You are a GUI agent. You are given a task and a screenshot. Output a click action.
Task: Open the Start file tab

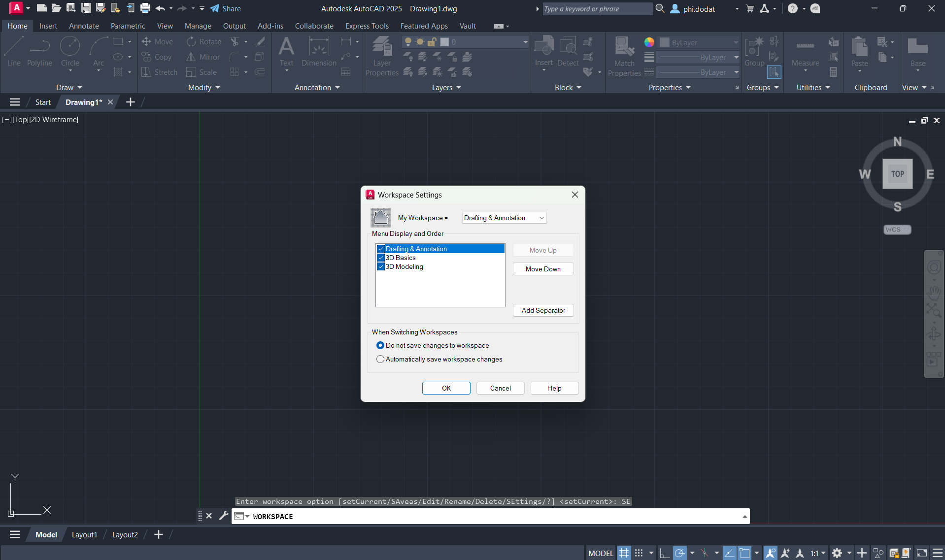tap(43, 102)
